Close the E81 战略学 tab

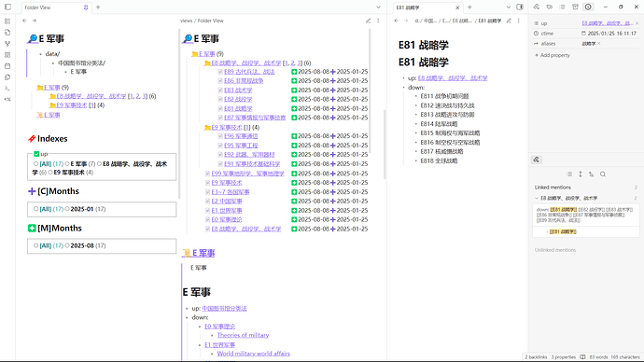click(457, 7)
